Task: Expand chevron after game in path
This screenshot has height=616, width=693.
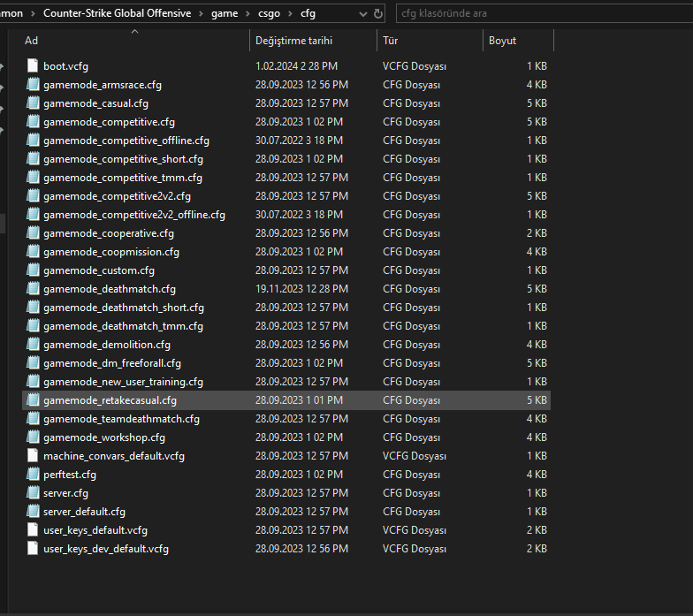Action: [x=247, y=14]
